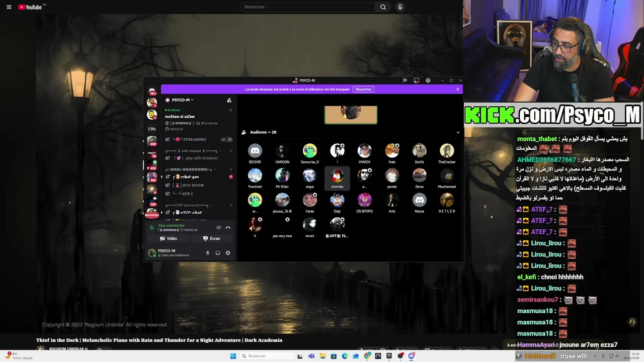
Task: Open the Discord server with 109 badge
Action: (x=152, y=177)
